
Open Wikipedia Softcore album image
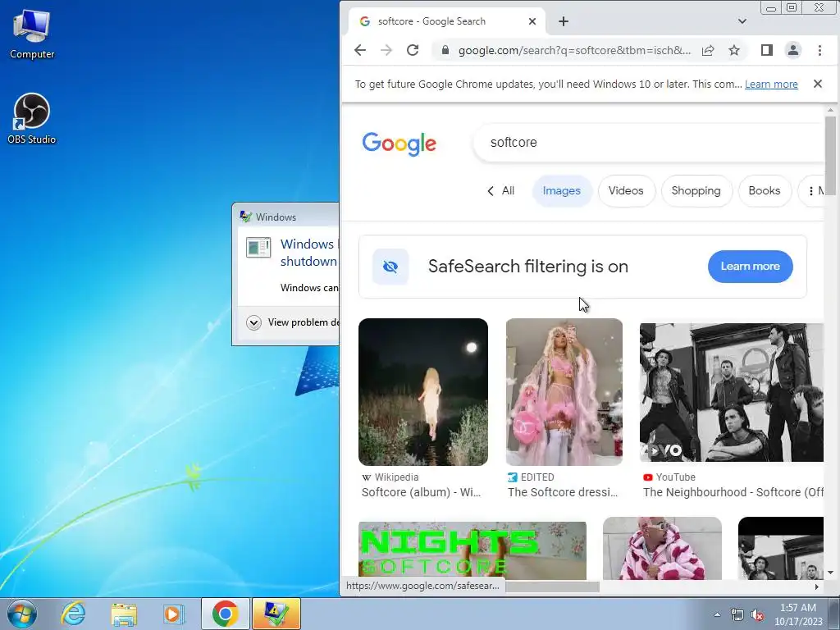coord(423,392)
